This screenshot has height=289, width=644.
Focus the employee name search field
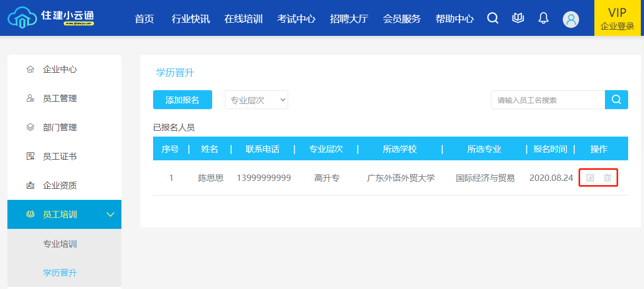click(547, 100)
